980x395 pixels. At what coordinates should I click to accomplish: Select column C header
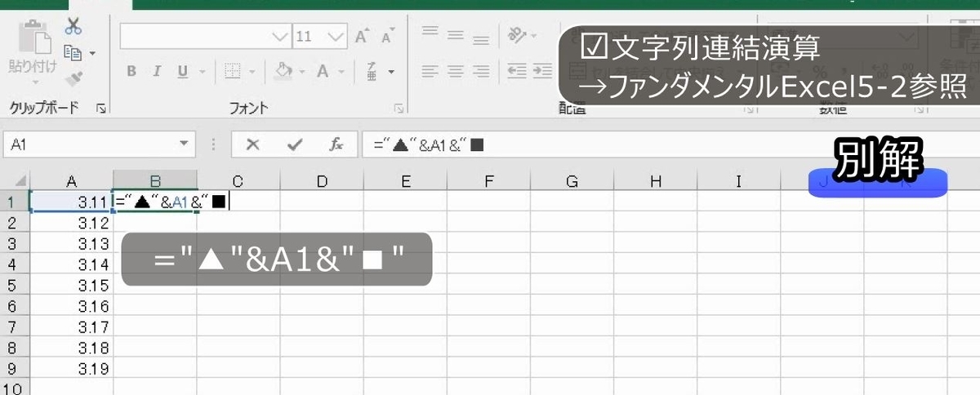point(238,181)
